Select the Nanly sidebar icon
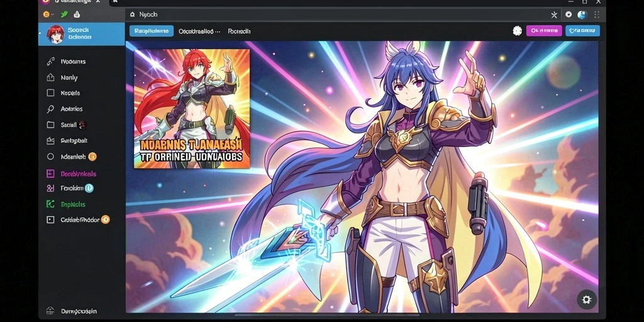644x322 pixels. tap(50, 77)
